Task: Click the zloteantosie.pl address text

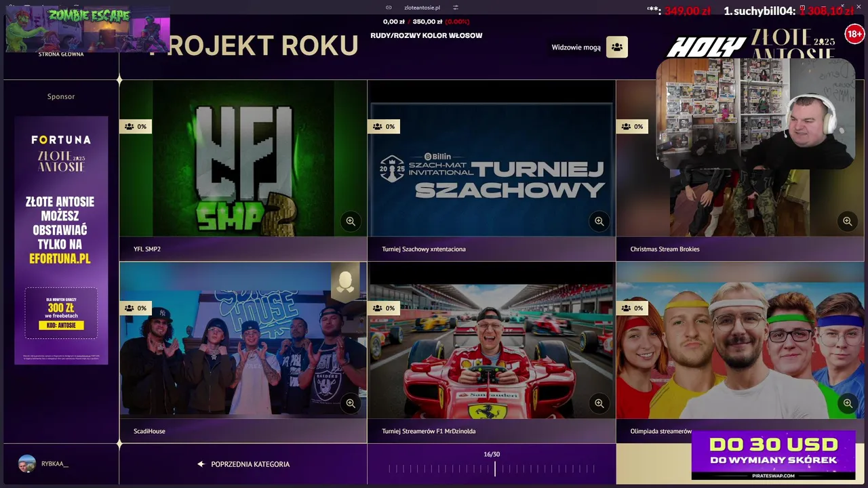Action: click(x=422, y=7)
